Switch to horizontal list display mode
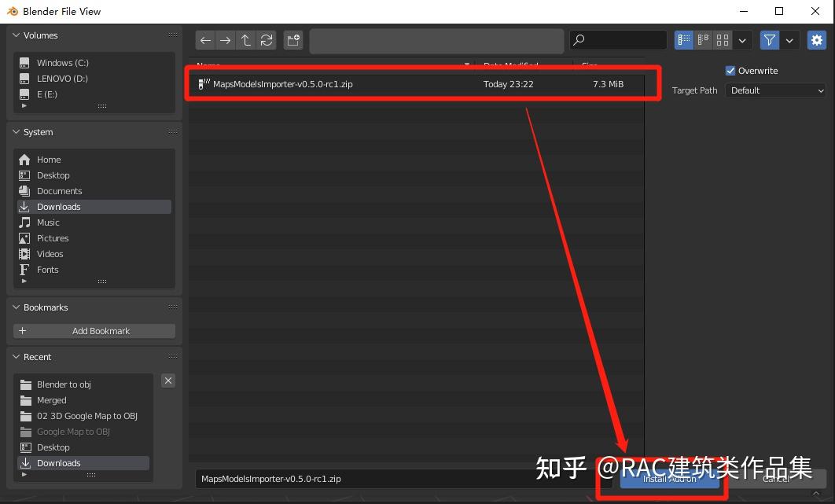 tap(703, 40)
